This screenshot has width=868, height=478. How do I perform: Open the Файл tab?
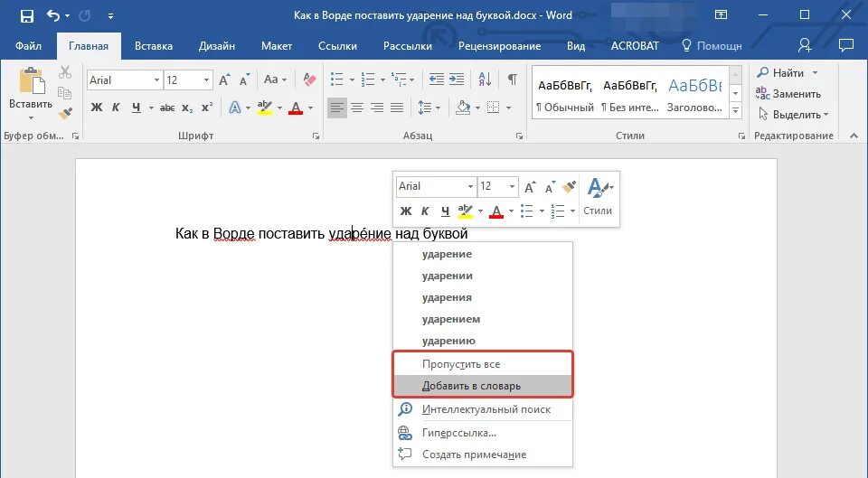tap(28, 46)
